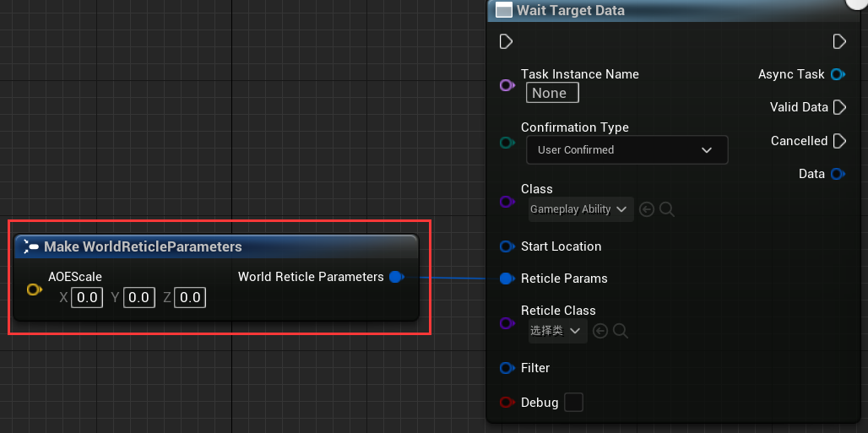Click the Valid Data execution pin
This screenshot has width=868, height=433.
[839, 107]
